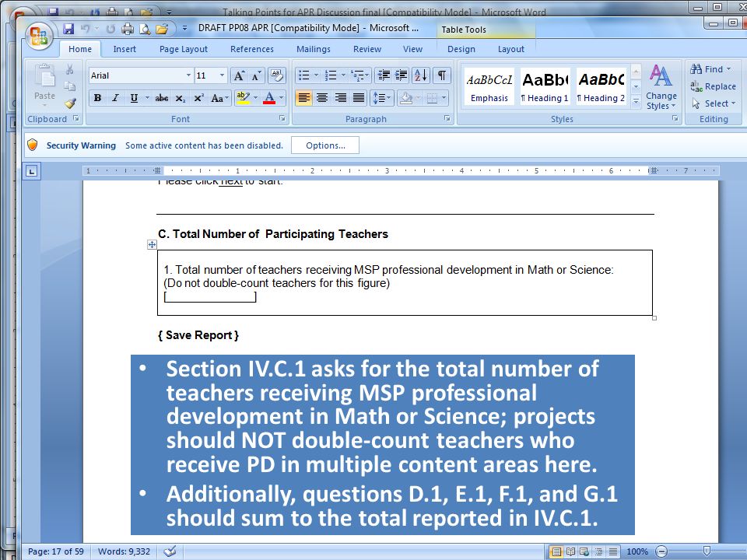Switch to Outline view icon
The width and height of the screenshot is (747, 560).
click(598, 552)
